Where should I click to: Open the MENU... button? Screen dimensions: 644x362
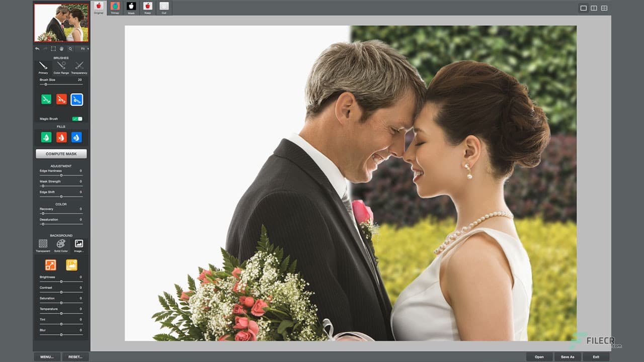(47, 357)
